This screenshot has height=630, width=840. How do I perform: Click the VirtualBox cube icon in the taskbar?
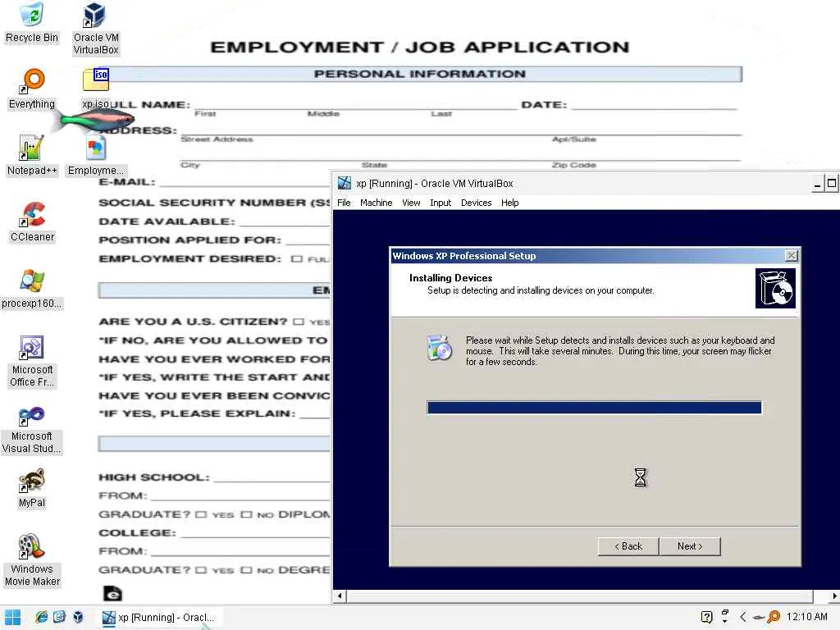coord(78,617)
